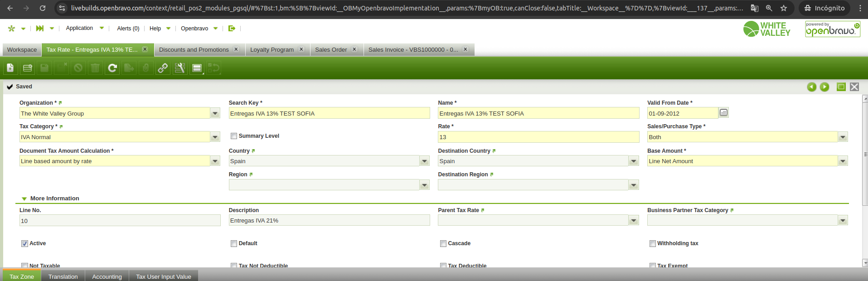Open the Openbravo user menu

199,29
